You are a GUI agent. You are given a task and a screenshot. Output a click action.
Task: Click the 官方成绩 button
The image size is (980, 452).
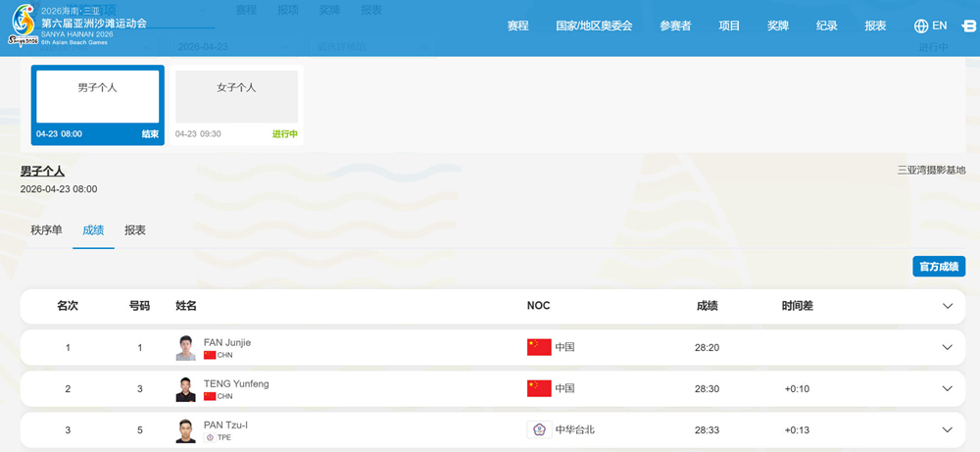(x=938, y=267)
